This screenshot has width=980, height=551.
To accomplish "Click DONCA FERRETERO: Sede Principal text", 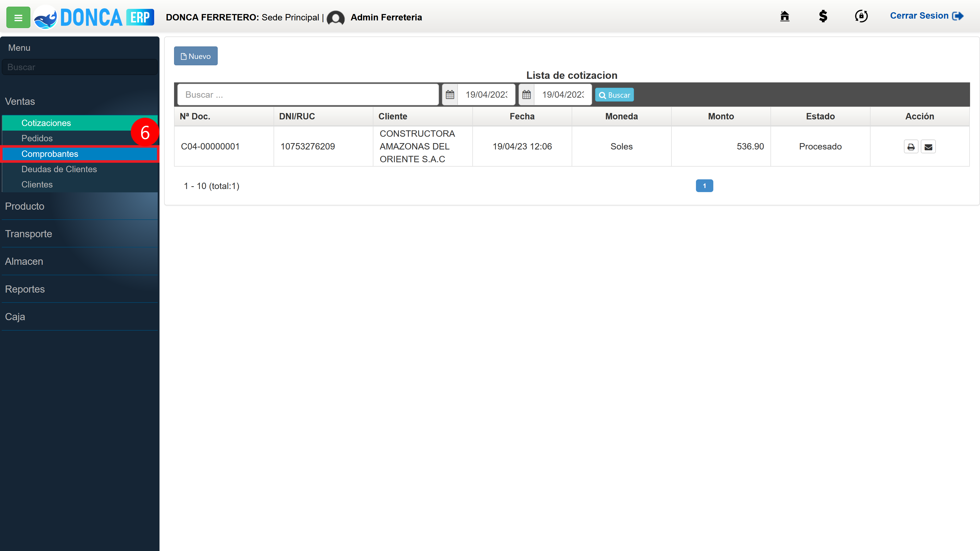I will (242, 18).
